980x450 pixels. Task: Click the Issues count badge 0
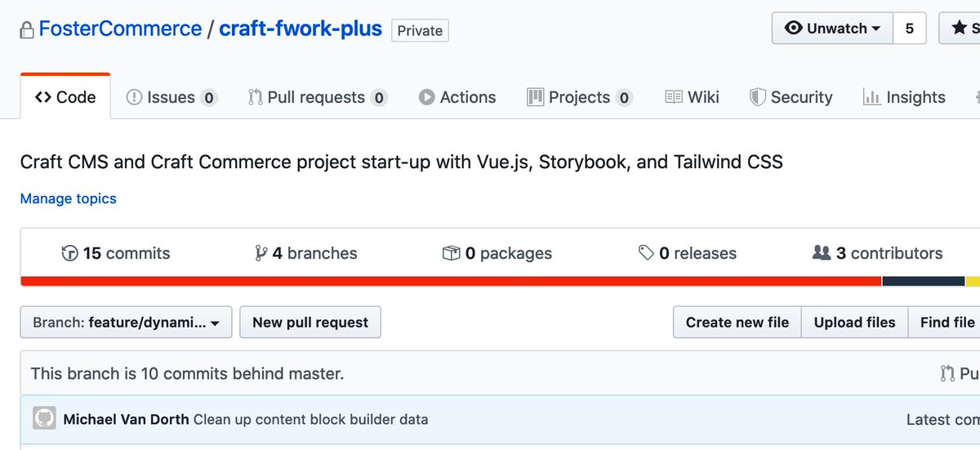pyautogui.click(x=209, y=98)
